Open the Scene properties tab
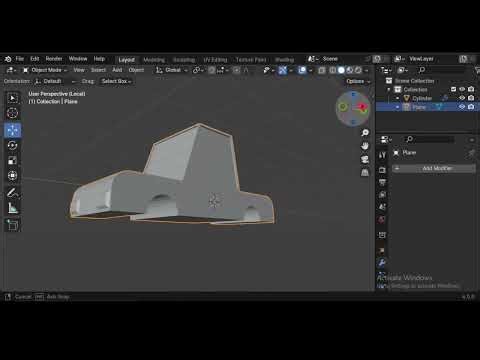Screen dimensions: 480x360 382,207
